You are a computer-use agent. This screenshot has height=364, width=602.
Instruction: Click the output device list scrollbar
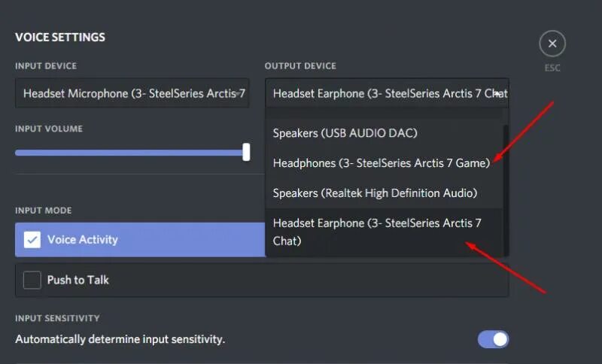[x=506, y=188]
